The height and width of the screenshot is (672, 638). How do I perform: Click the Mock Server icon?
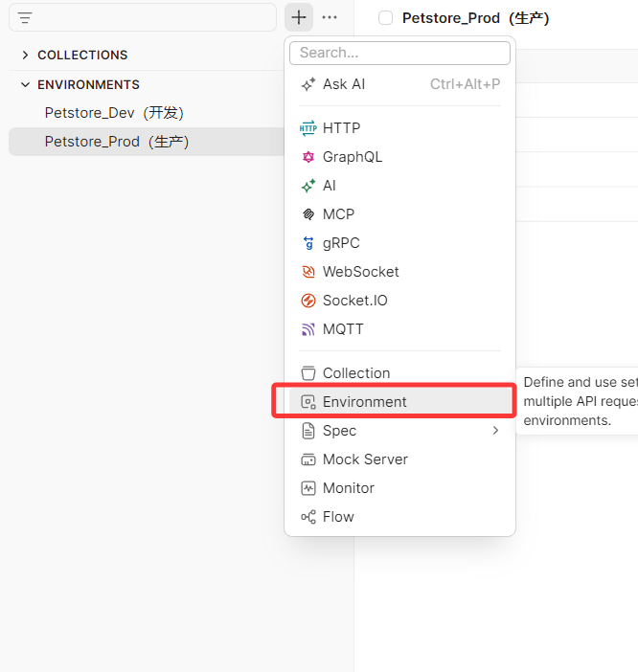(x=308, y=459)
